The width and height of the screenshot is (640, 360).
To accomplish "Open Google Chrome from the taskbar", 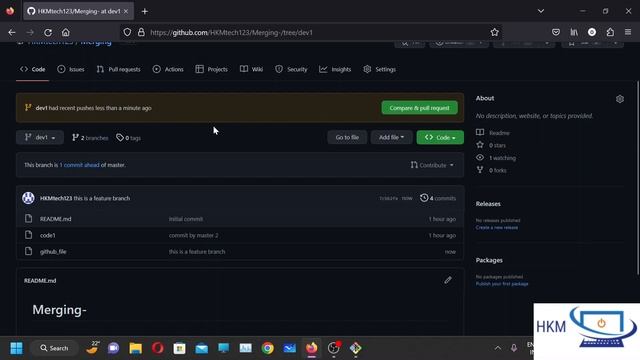I will click(268, 348).
